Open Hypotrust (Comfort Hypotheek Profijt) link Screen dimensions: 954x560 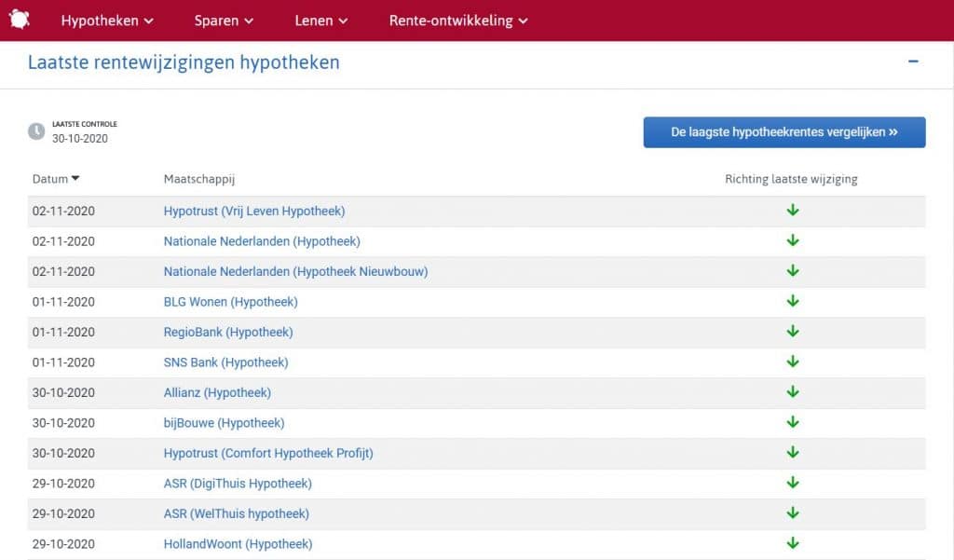(x=268, y=454)
